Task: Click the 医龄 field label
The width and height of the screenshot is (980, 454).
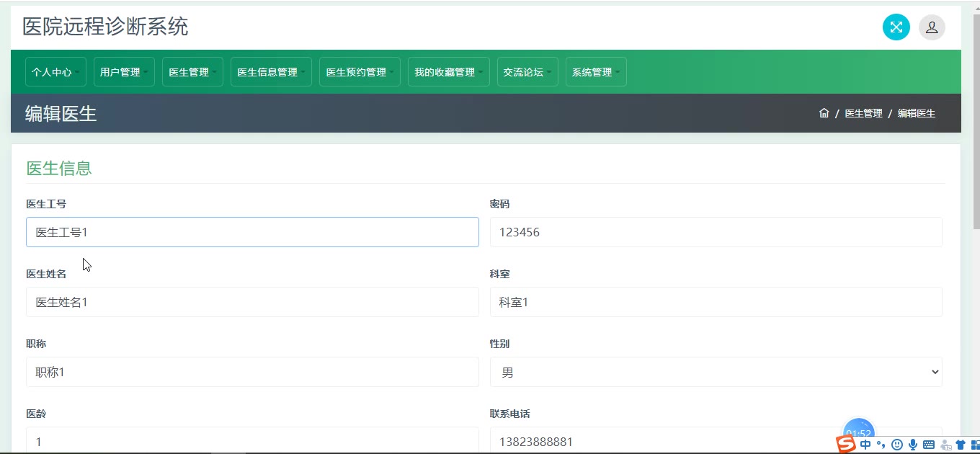Action: click(36, 414)
